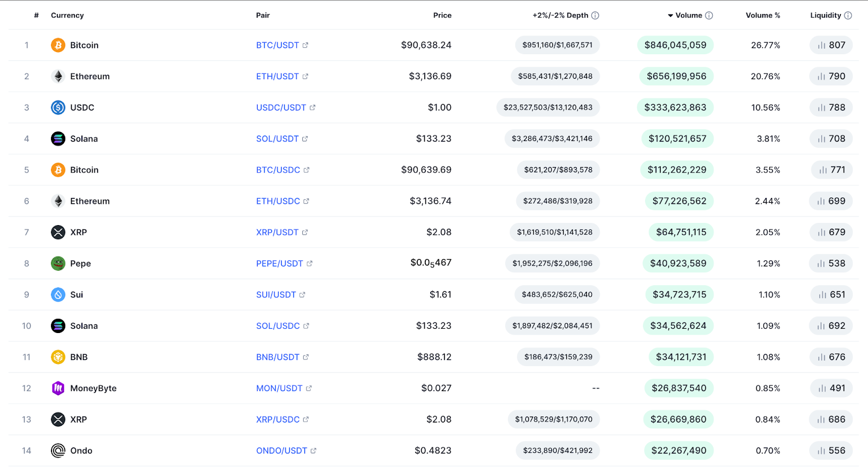Click external link icon beside BTC/USDT
The height and width of the screenshot is (467, 868).
coord(305,45)
